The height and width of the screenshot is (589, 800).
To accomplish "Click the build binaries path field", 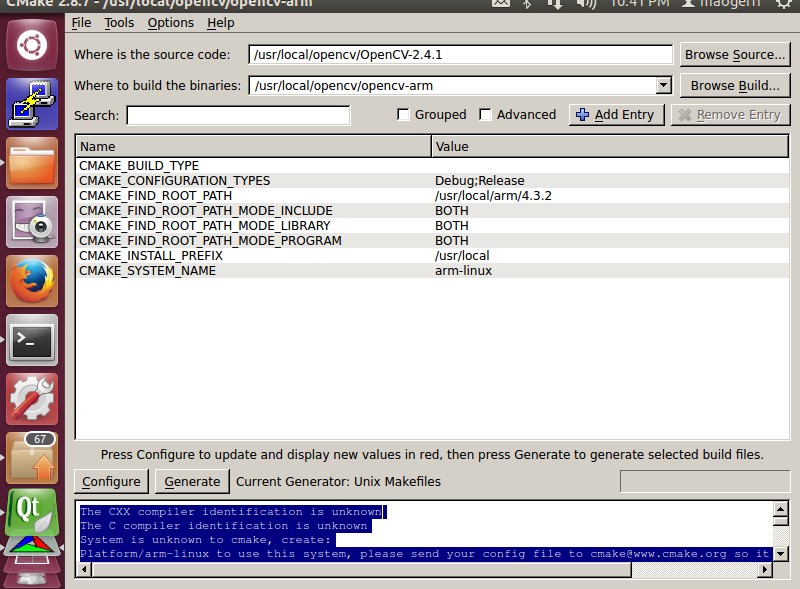I will [x=453, y=85].
